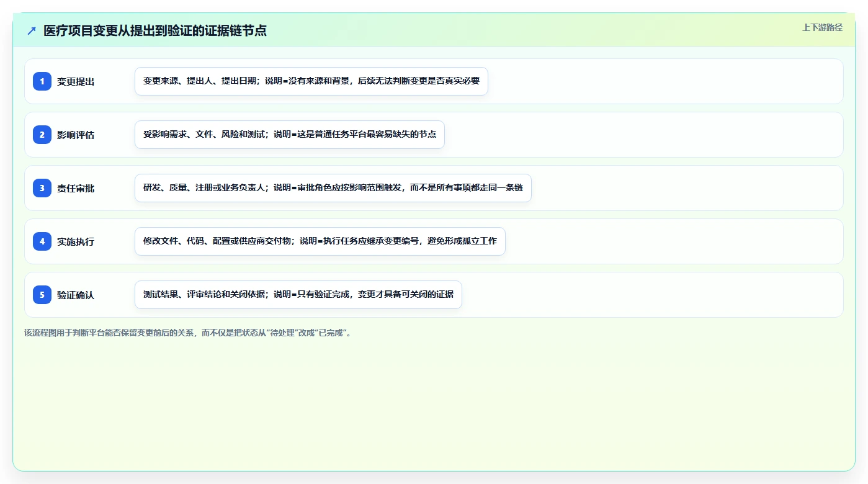The image size is (868, 484).
Task: Click the title 医疗项目变更从提出到验证的证据链节点
Action: point(155,30)
